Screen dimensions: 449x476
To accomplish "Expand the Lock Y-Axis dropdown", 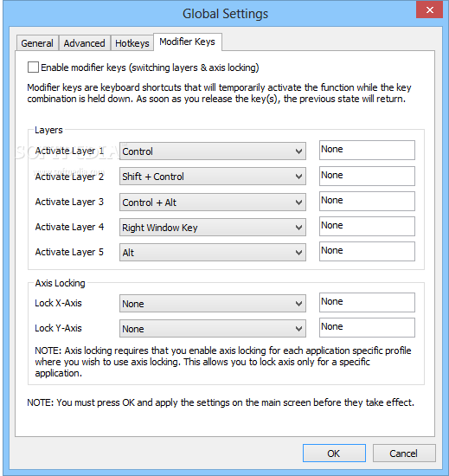I will 212,329.
